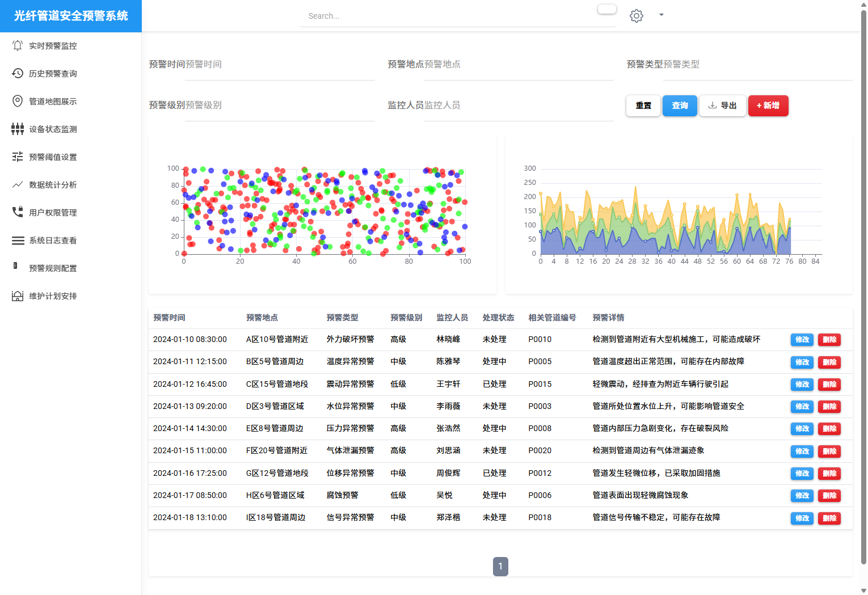868x595 pixels.
Task: Open 系统日志查看 in the sidebar
Action: 53,240
